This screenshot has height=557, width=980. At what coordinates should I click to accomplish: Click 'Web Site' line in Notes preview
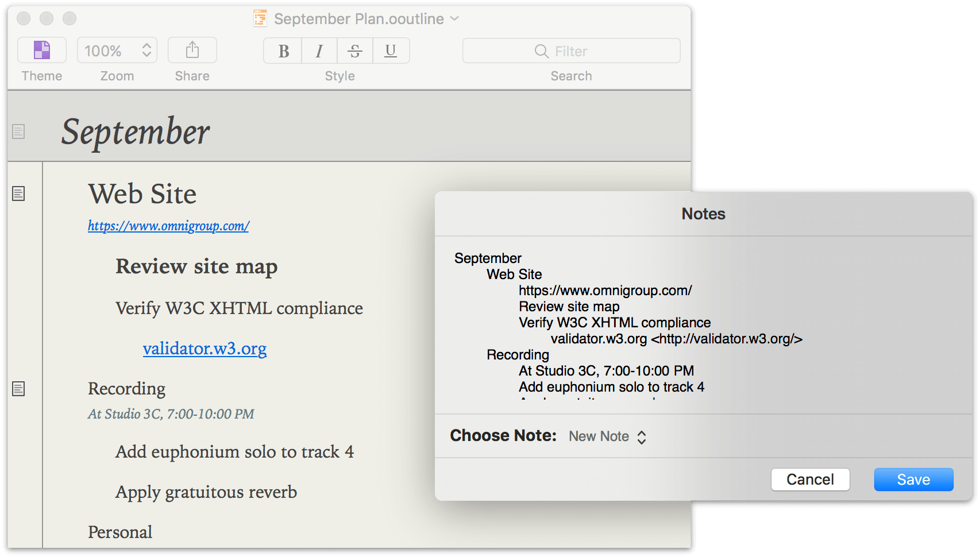[514, 274]
